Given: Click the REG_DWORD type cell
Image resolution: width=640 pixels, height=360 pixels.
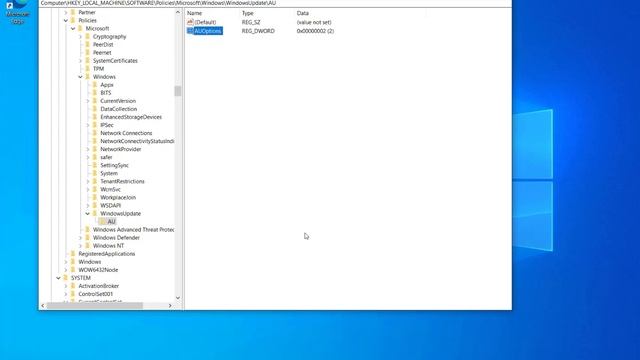Looking at the screenshot, I should [x=258, y=31].
